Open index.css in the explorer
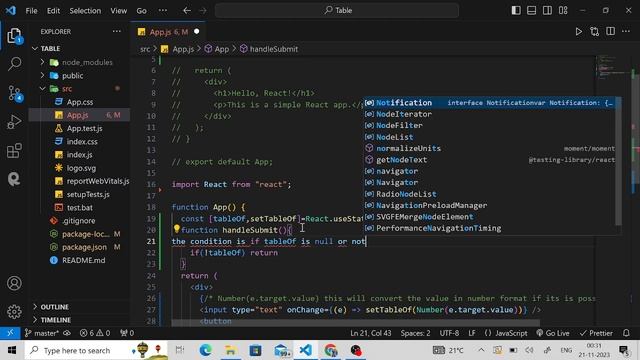Image resolution: width=640 pixels, height=360 pixels. [82, 142]
